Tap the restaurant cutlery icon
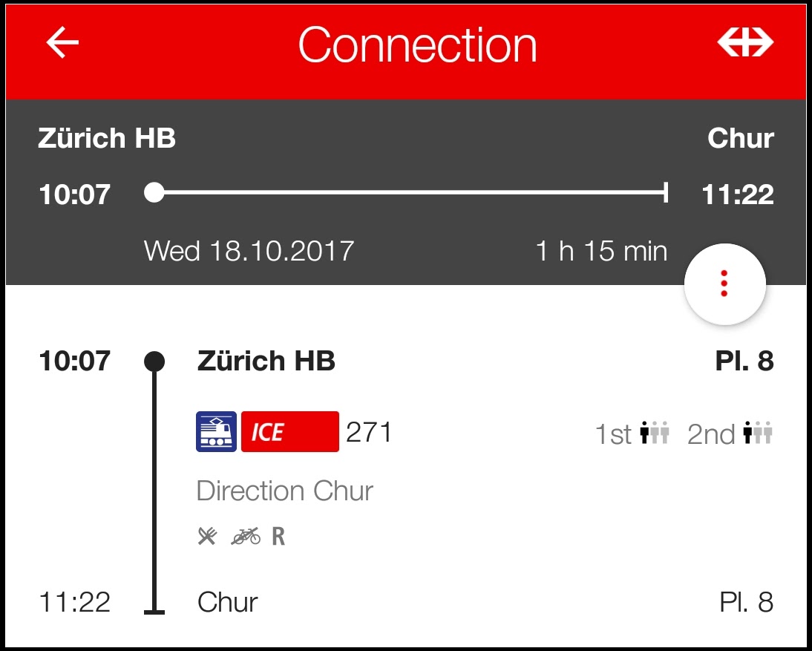812x651 pixels. pyautogui.click(x=207, y=536)
